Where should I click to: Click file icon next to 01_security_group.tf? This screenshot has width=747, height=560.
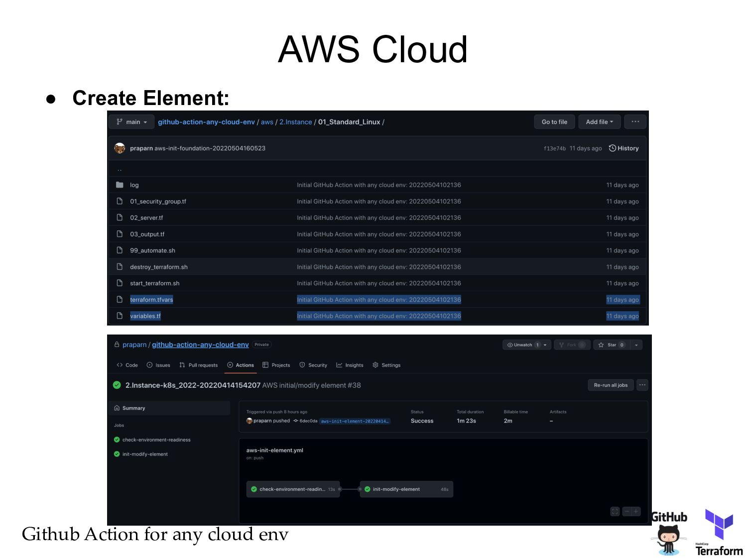coord(120,201)
